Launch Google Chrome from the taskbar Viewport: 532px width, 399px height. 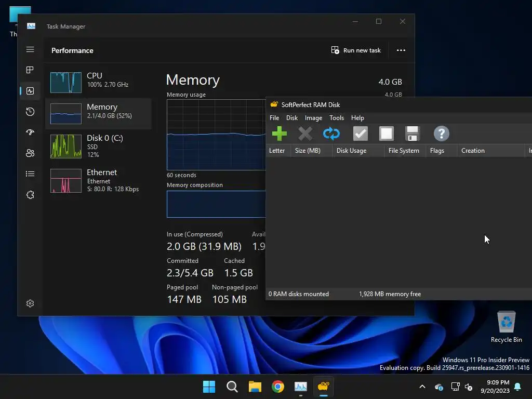(x=278, y=387)
